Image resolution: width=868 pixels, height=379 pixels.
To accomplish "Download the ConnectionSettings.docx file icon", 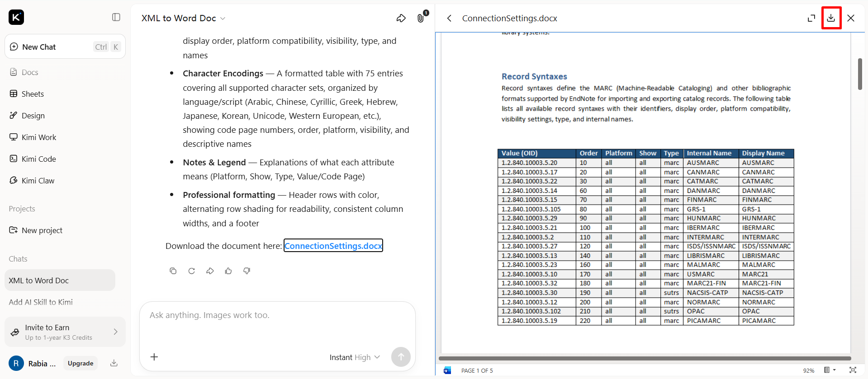I will 831,18.
